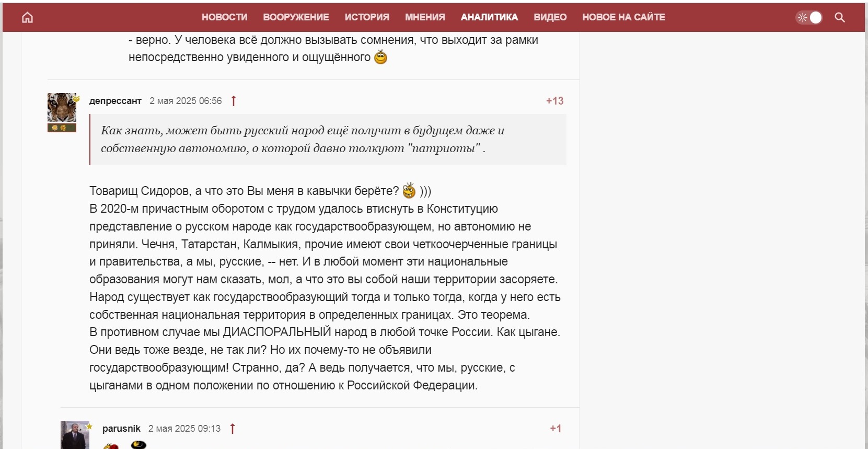Open the Новости menu section
This screenshot has height=449, width=868.
point(224,17)
